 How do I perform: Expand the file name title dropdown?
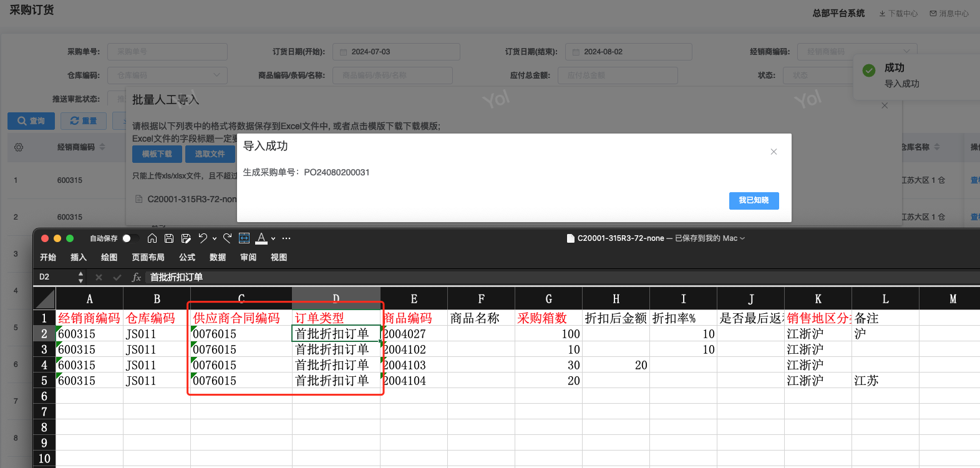coord(742,238)
